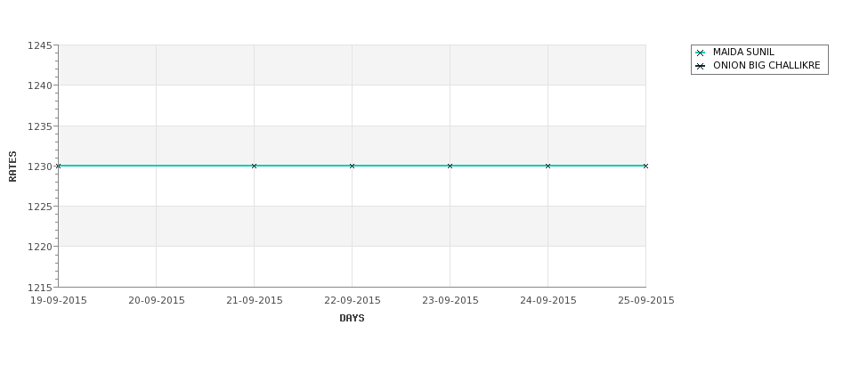Click the MAIDA SUNIL legend marker icon
The width and height of the screenshot is (868, 382).
click(x=700, y=53)
